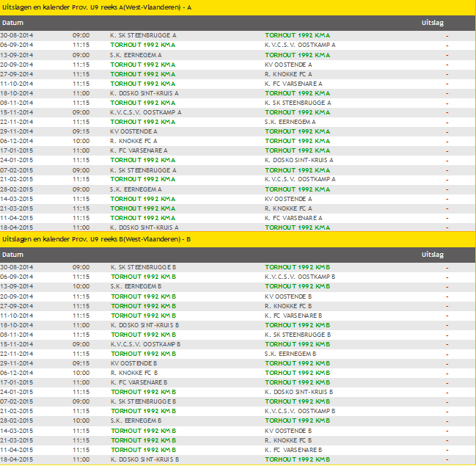Image resolution: width=476 pixels, height=466 pixels.
Task: Select K. DOSKO SINT-KRUIS A in the 24-01-2015 row
Action: click(299, 160)
